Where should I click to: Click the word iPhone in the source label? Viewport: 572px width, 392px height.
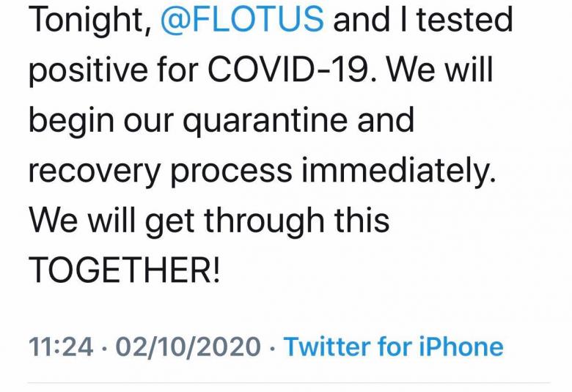pos(458,346)
